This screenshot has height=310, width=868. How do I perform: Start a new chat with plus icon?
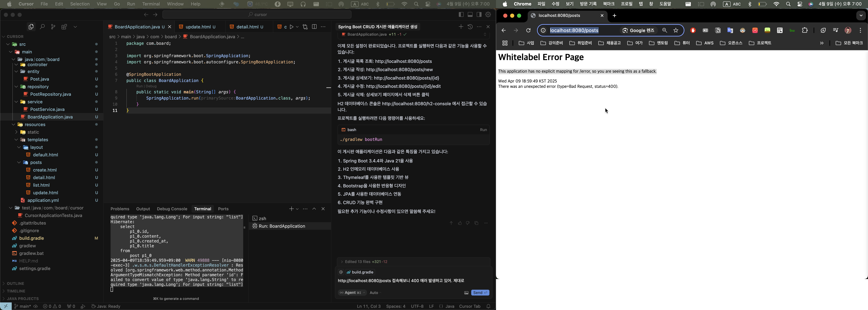461,27
